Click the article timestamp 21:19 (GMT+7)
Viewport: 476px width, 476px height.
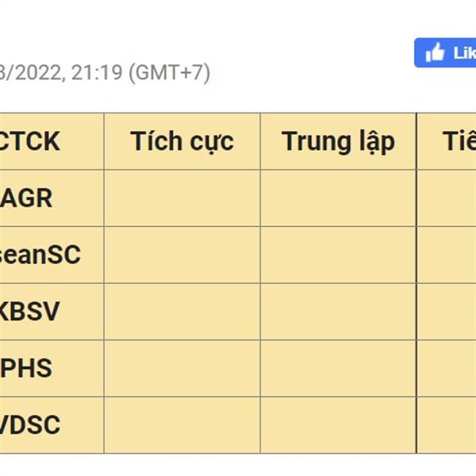pyautogui.click(x=140, y=72)
